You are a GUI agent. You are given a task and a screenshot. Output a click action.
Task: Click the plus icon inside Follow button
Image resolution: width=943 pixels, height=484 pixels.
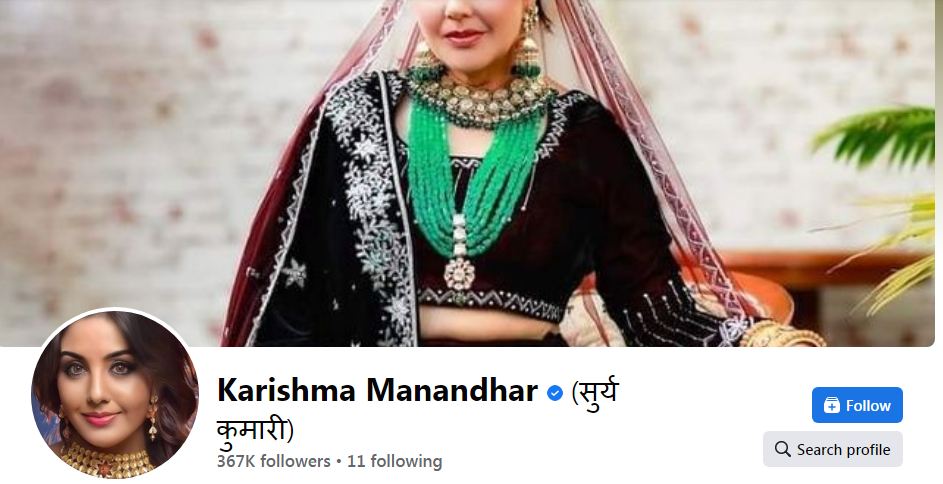coord(832,406)
